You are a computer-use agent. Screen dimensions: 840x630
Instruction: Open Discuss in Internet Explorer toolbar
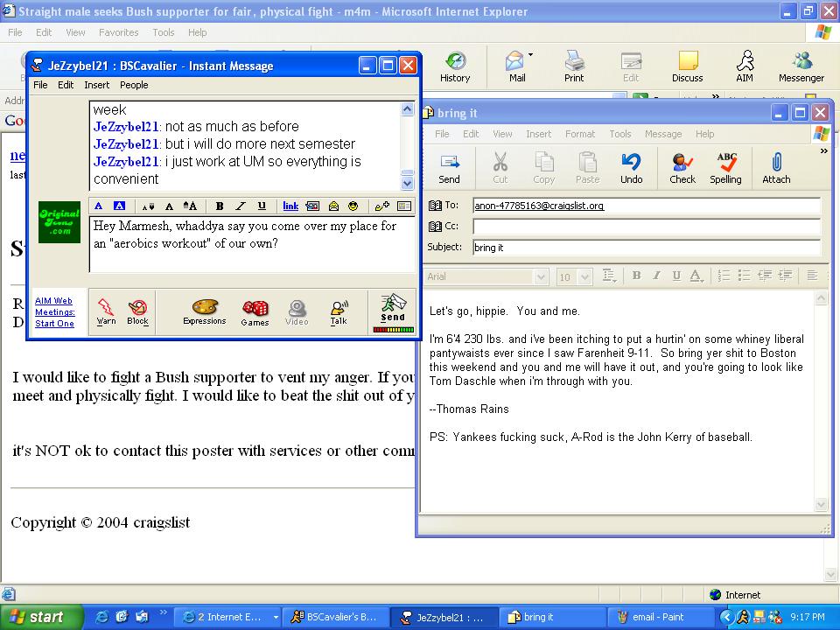coord(688,67)
